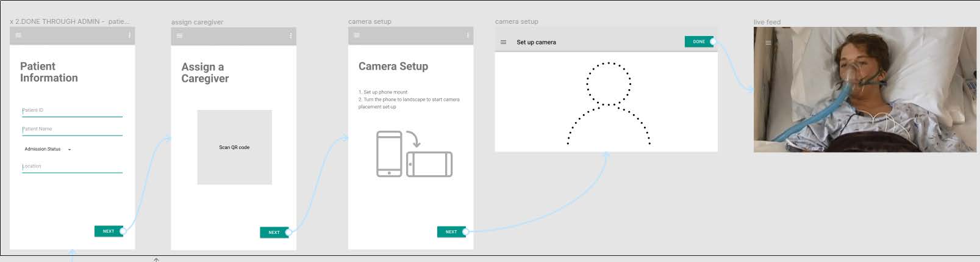The height and width of the screenshot is (262, 980).
Task: Focus the Patient ID field
Action: [72, 111]
